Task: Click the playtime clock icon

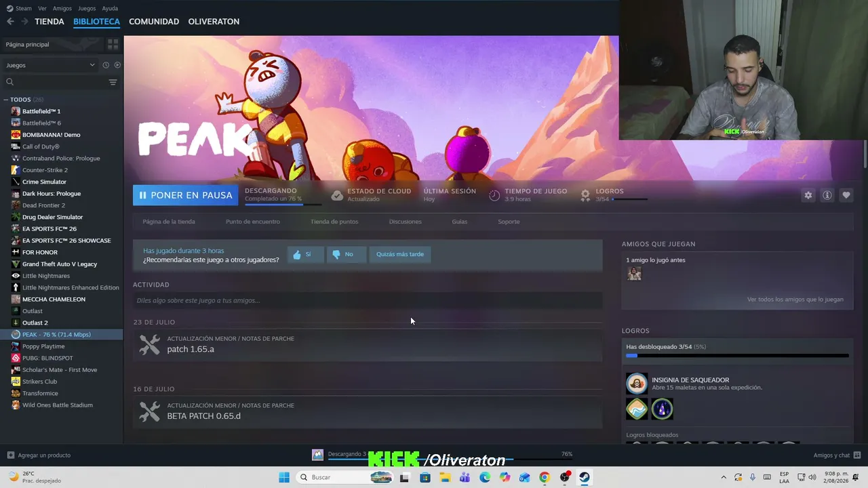Action: tap(494, 195)
